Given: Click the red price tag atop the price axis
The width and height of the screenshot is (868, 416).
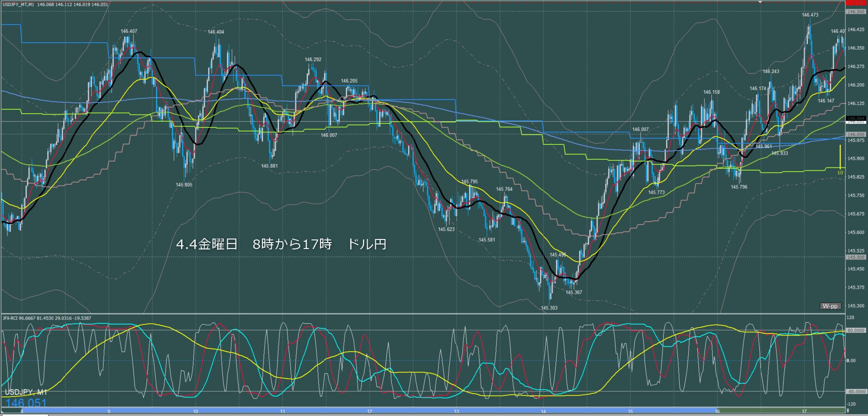Looking at the screenshot, I should tap(856, 2).
